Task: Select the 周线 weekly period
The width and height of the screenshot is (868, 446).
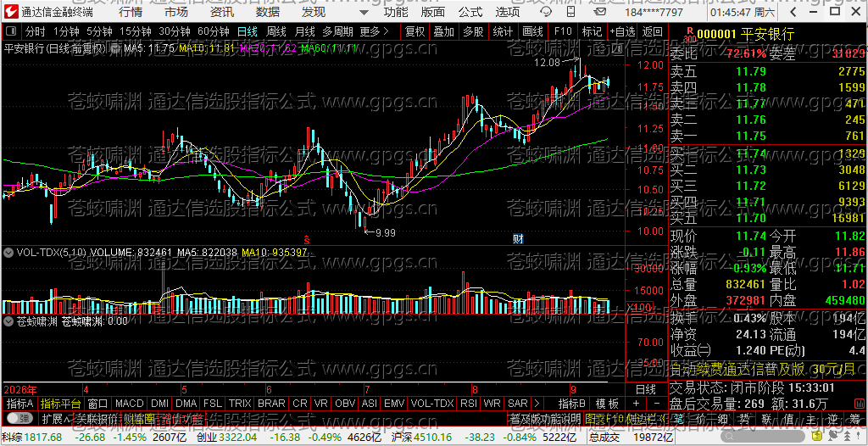Action: (x=275, y=31)
